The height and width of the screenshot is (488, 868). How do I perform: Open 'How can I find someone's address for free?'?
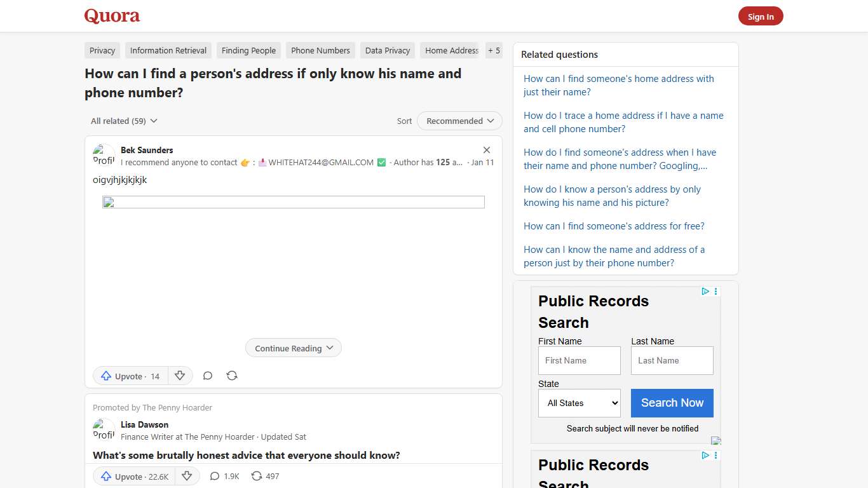(x=614, y=226)
